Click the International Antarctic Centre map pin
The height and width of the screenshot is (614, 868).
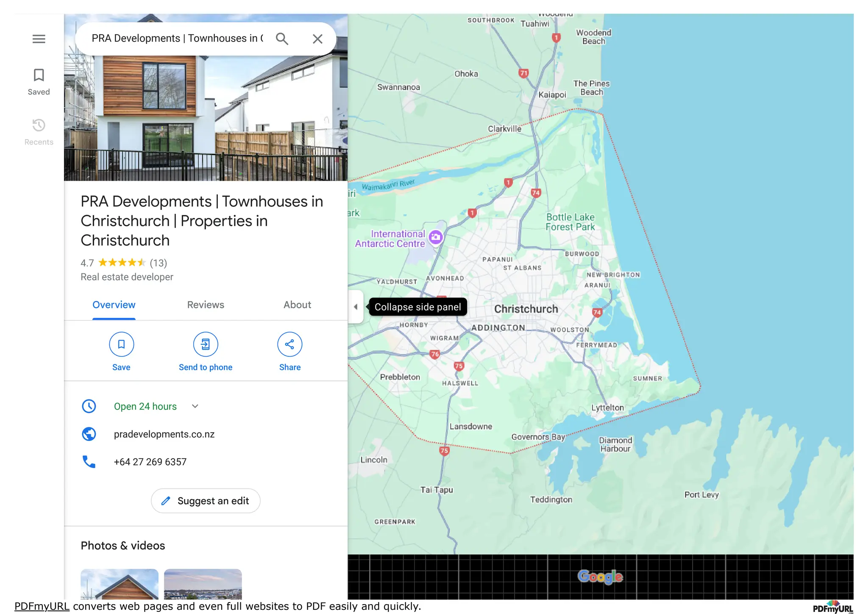(x=436, y=237)
